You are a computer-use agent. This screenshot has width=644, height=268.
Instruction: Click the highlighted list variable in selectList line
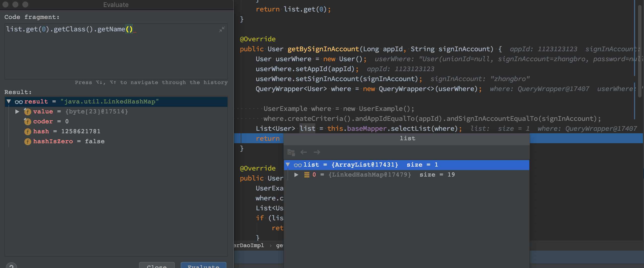307,129
